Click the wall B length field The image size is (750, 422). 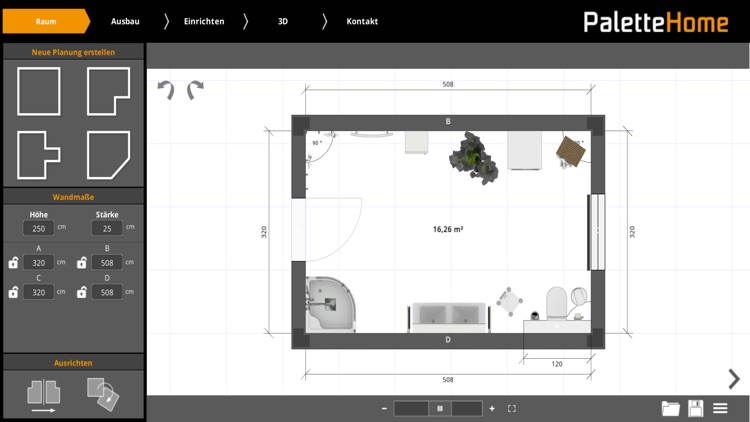point(107,262)
